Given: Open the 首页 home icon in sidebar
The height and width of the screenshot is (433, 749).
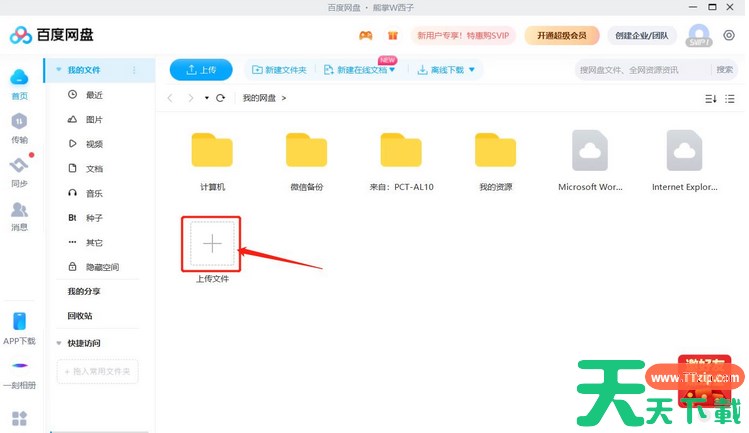Looking at the screenshot, I should 19,77.
